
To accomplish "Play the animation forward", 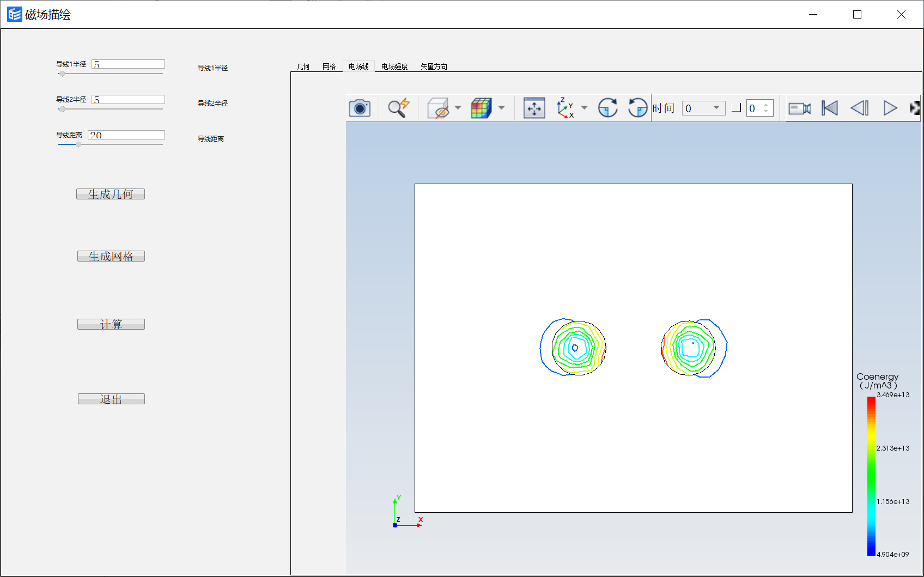I will click(890, 108).
